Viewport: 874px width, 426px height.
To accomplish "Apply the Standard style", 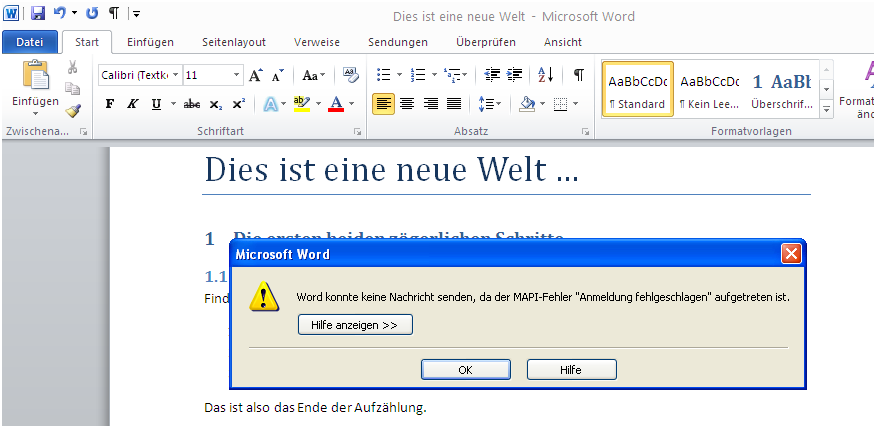I will (x=638, y=89).
